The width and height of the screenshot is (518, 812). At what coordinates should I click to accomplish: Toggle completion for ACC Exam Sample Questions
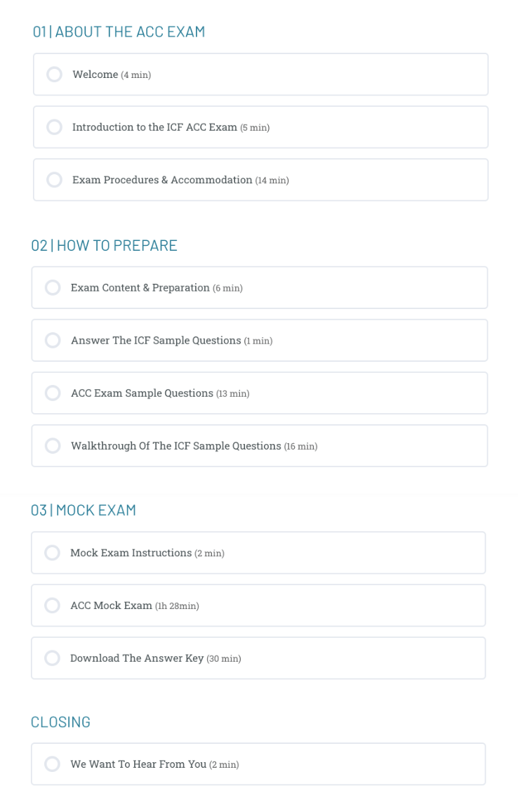click(x=53, y=393)
